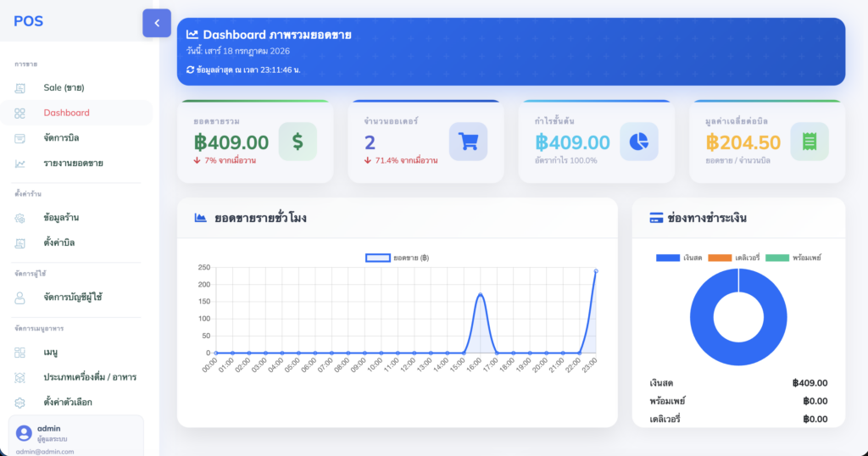Toggle the พร้อมเพย์ legend in donut chart
Image resolution: width=868 pixels, height=456 pixels.
[793, 258]
